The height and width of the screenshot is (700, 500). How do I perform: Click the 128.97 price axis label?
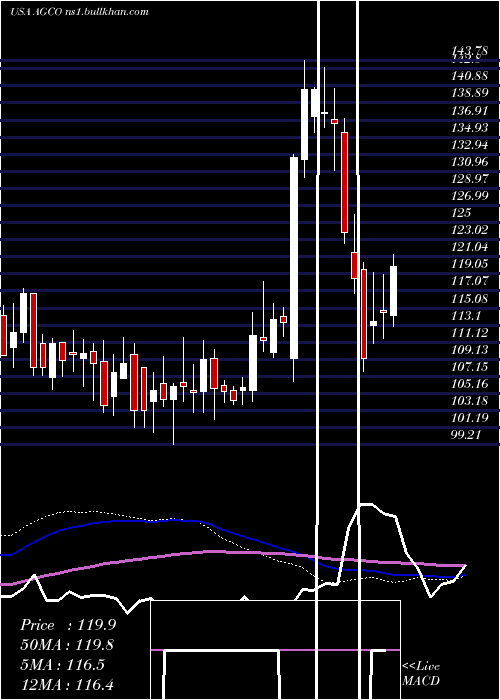[x=469, y=179]
